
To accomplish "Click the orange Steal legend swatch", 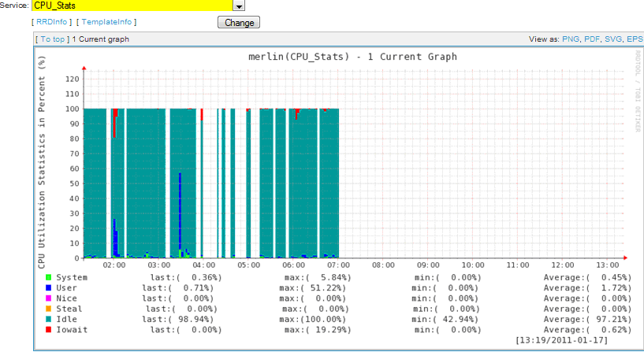I will point(49,309).
